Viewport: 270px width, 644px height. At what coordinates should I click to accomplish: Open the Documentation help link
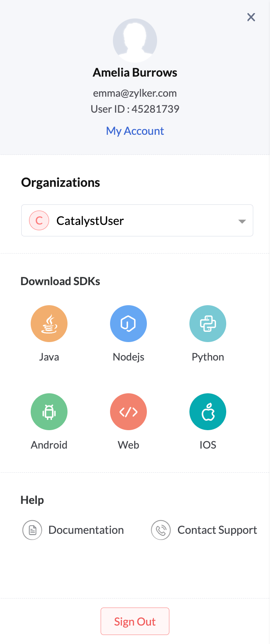coord(86,530)
